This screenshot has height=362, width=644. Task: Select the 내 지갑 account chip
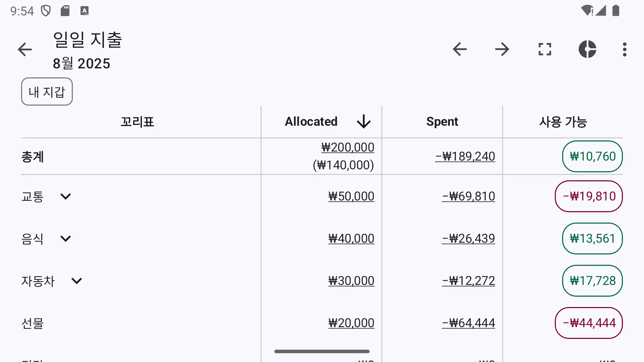click(x=47, y=92)
